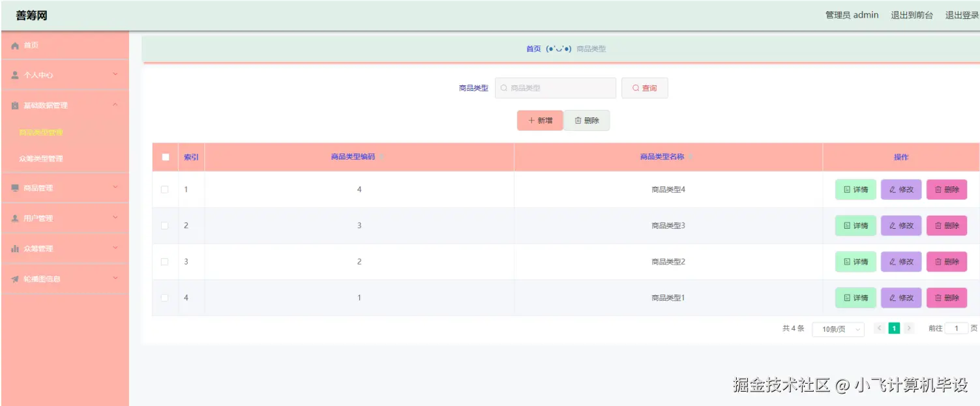This screenshot has width=980, height=406.
Task: Click the 查询 search button
Action: pyautogui.click(x=644, y=88)
